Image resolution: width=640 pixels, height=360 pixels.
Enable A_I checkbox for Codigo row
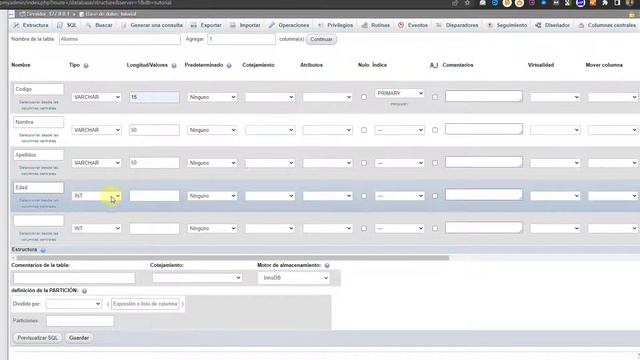click(435, 97)
